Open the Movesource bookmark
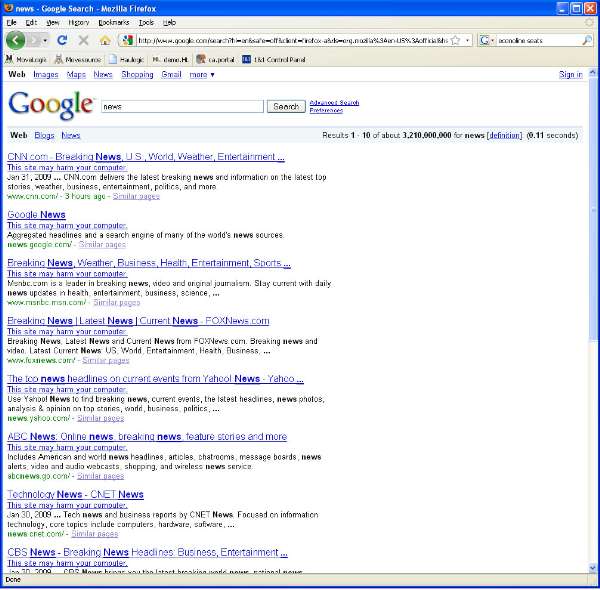The height and width of the screenshot is (590, 600). pyautogui.click(x=78, y=59)
